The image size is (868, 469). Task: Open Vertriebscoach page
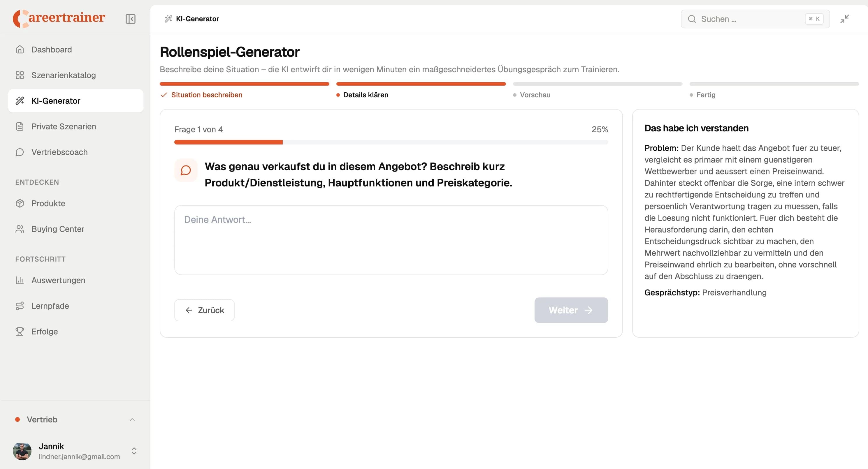[76, 152]
